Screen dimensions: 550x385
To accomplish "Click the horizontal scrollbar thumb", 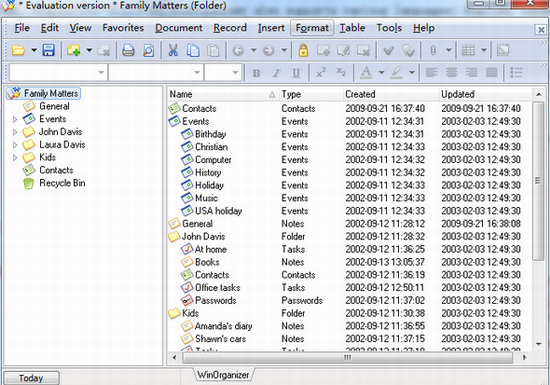I will 348,358.
